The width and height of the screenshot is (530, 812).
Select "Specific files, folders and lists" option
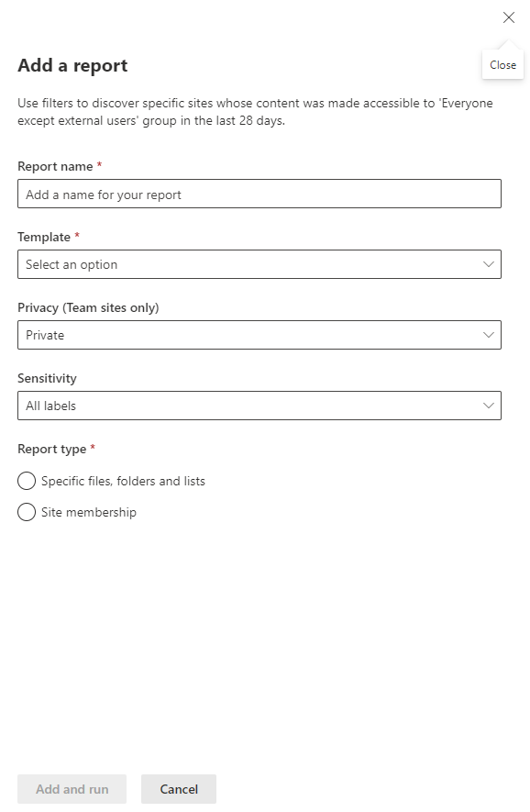coord(27,481)
